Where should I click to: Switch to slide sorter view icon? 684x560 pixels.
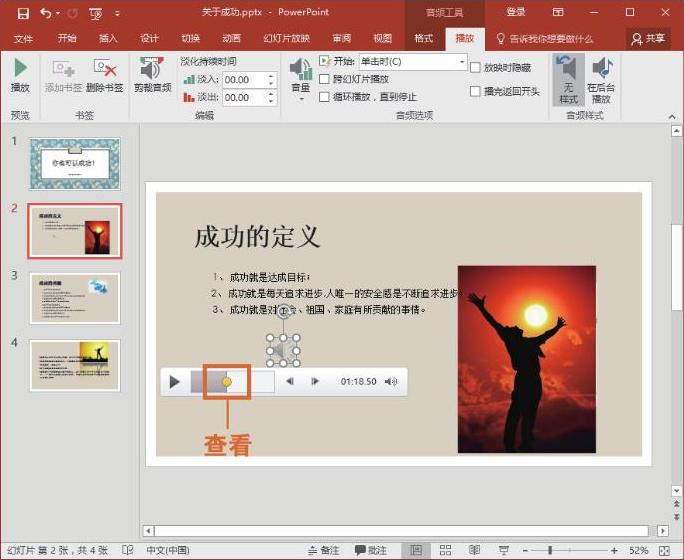click(x=445, y=550)
